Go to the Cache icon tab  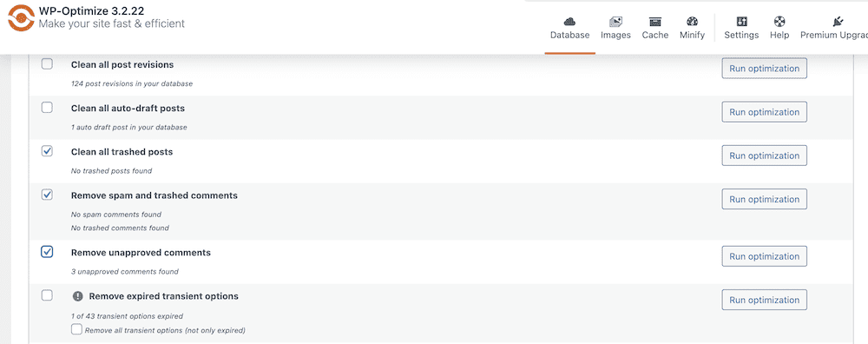coord(655,22)
